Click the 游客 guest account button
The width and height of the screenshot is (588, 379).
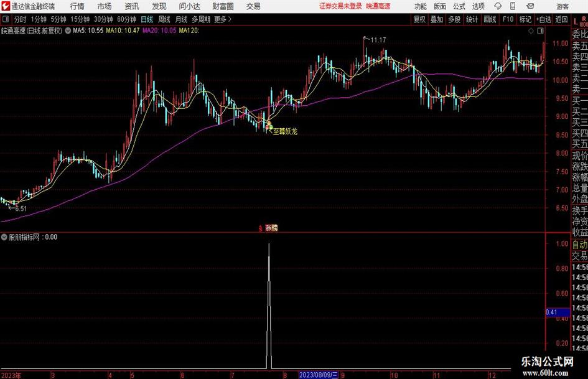[562, 6]
